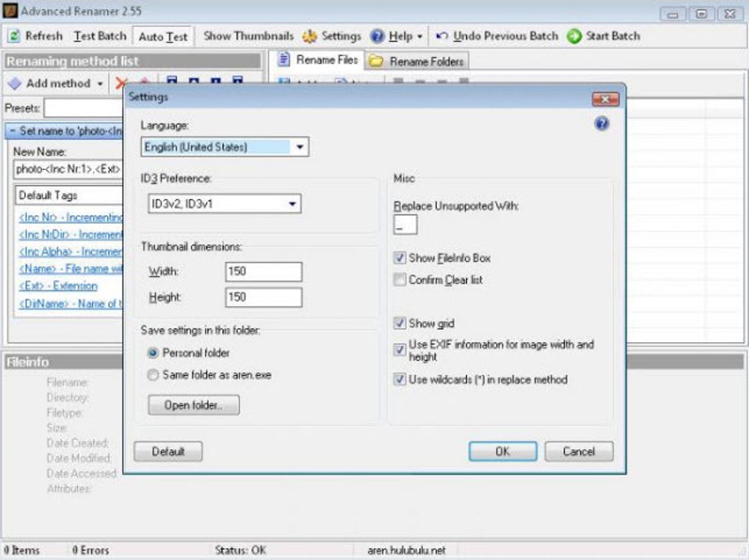This screenshot has height=560, width=749.
Task: Uncheck Show FileInfo Box
Action: [x=399, y=258]
